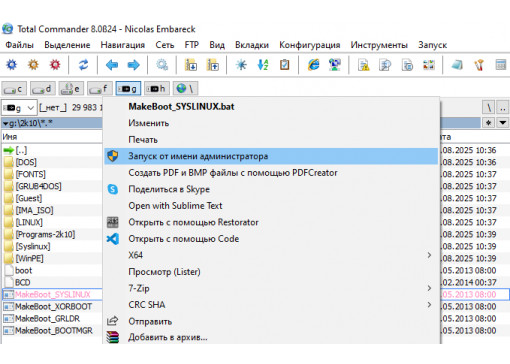The image size is (510, 364).
Task: Go back with the left arrow icon
Action: tap(112, 65)
